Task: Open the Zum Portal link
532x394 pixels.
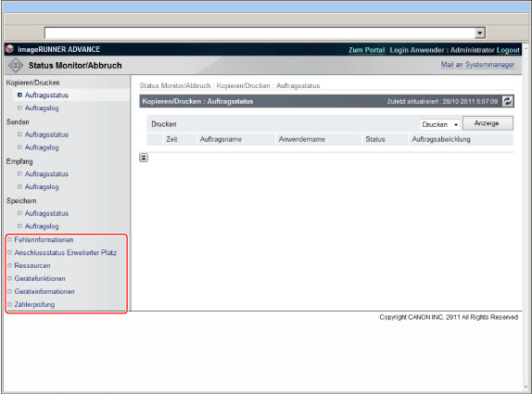Action: click(x=366, y=50)
